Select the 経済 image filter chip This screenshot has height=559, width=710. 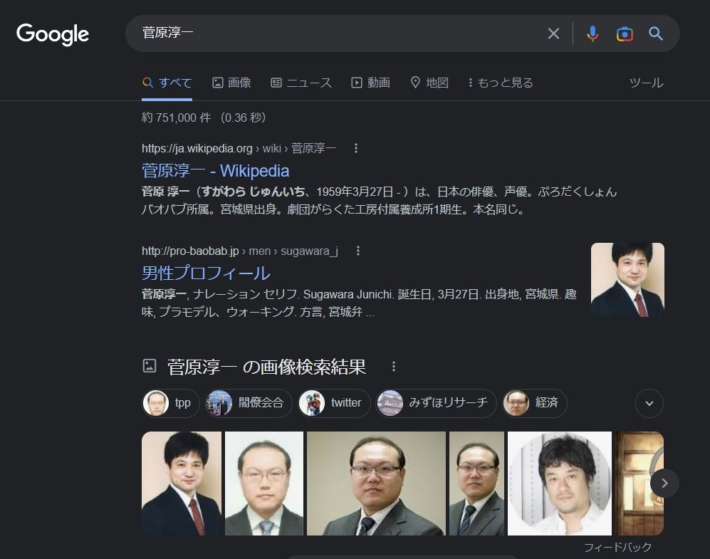click(x=535, y=403)
